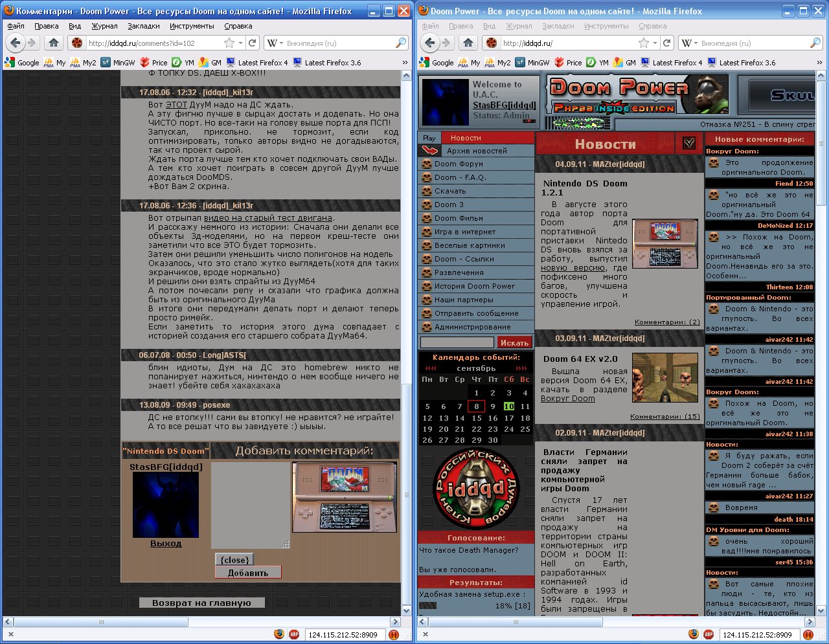Click the Возврат на главную button
Screen dimensions: 829x644
pos(201,603)
